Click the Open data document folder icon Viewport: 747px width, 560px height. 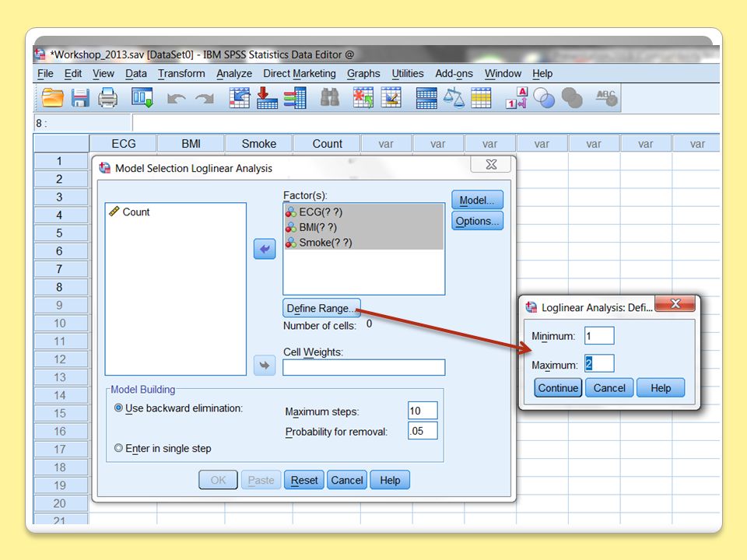(x=52, y=98)
